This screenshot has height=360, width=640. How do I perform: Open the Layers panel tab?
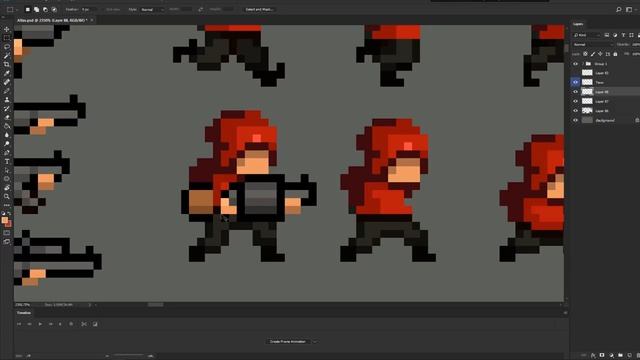tap(578, 24)
